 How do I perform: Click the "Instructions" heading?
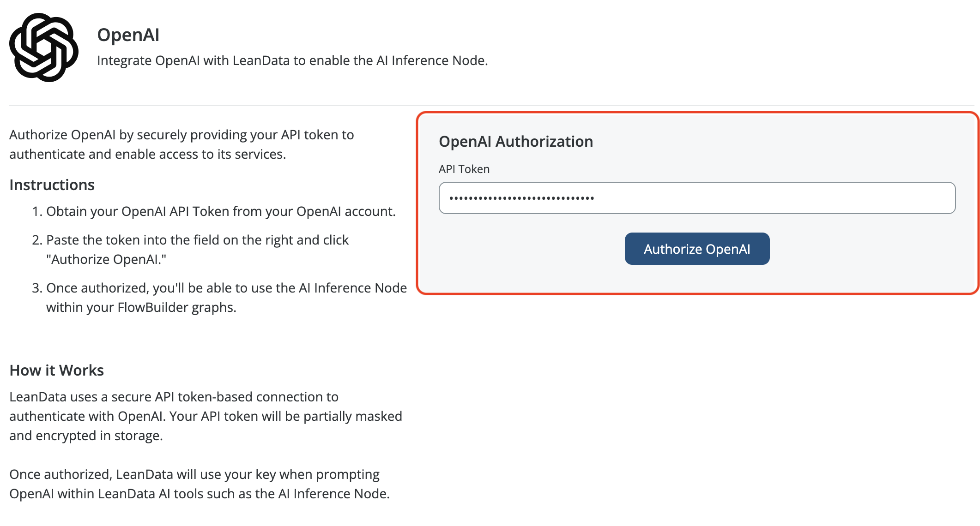click(x=52, y=185)
